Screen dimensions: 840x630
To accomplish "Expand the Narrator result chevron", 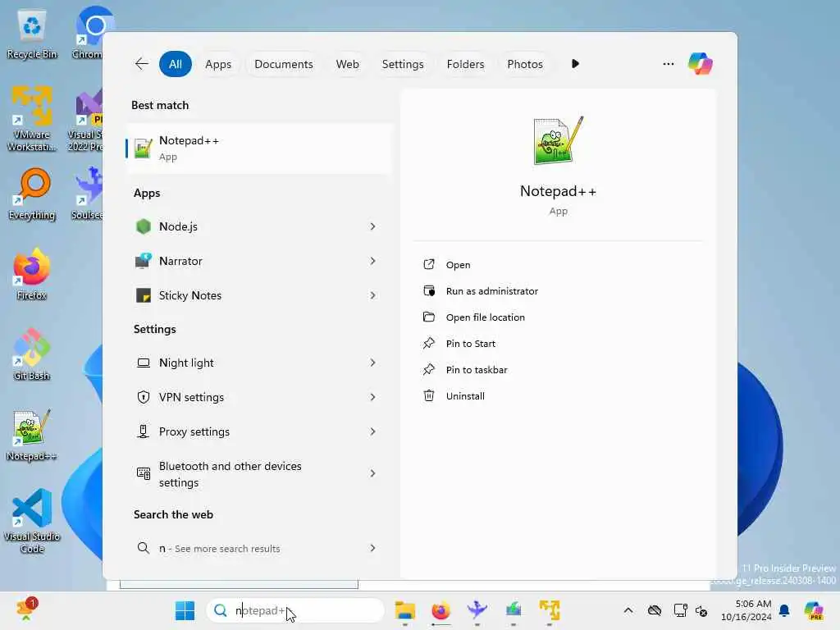I will click(x=372, y=261).
